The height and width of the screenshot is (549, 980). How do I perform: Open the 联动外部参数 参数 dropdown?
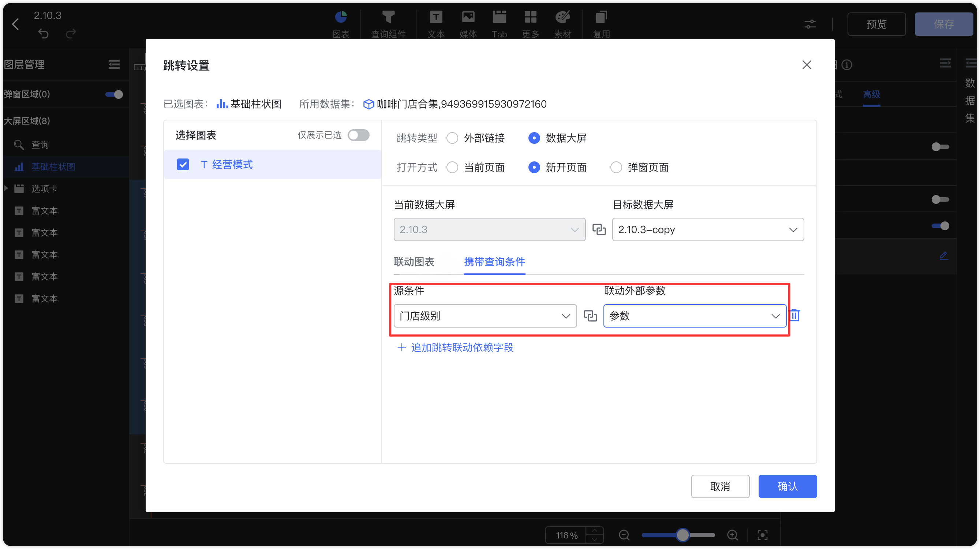(x=695, y=316)
